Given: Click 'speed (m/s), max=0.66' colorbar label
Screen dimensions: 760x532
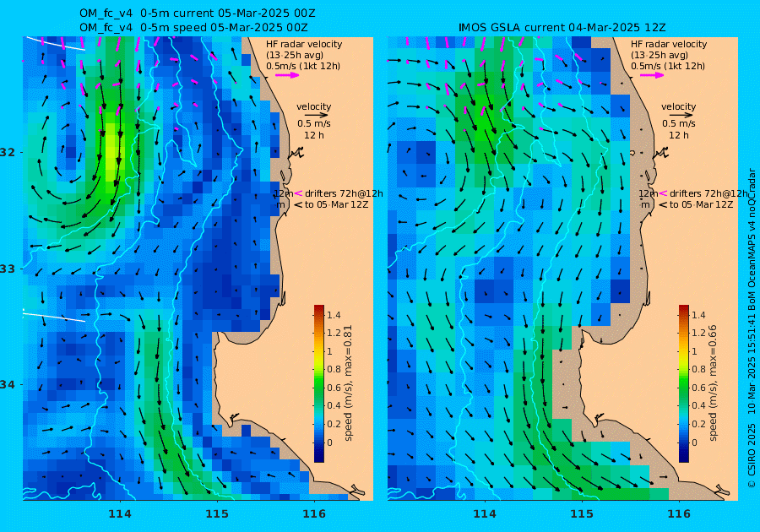Looking at the screenshot, I should coord(713,383).
